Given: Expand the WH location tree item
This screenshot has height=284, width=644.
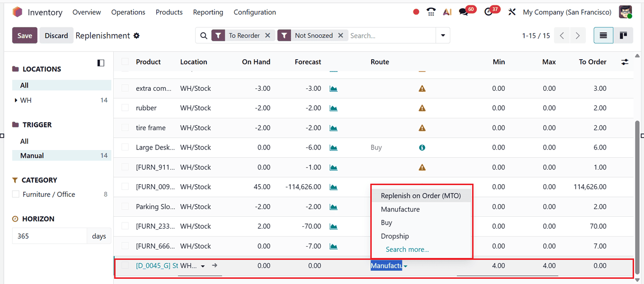Looking at the screenshot, I should pos(15,100).
